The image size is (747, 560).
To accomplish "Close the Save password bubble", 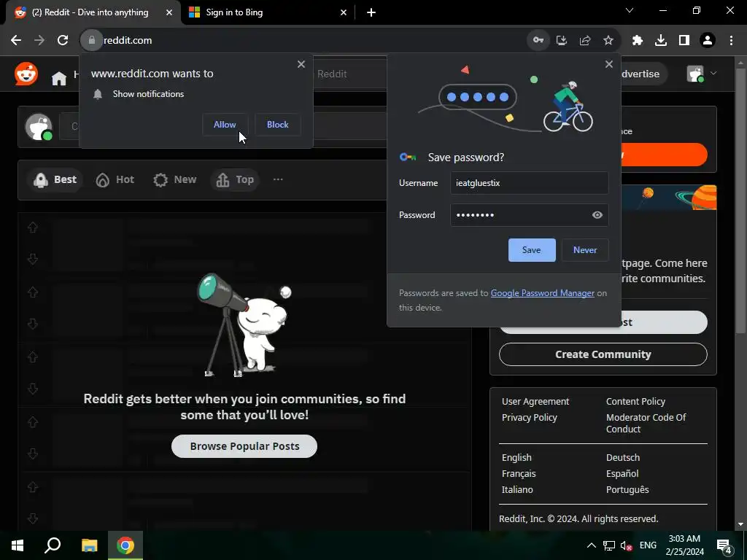I will click(x=609, y=64).
